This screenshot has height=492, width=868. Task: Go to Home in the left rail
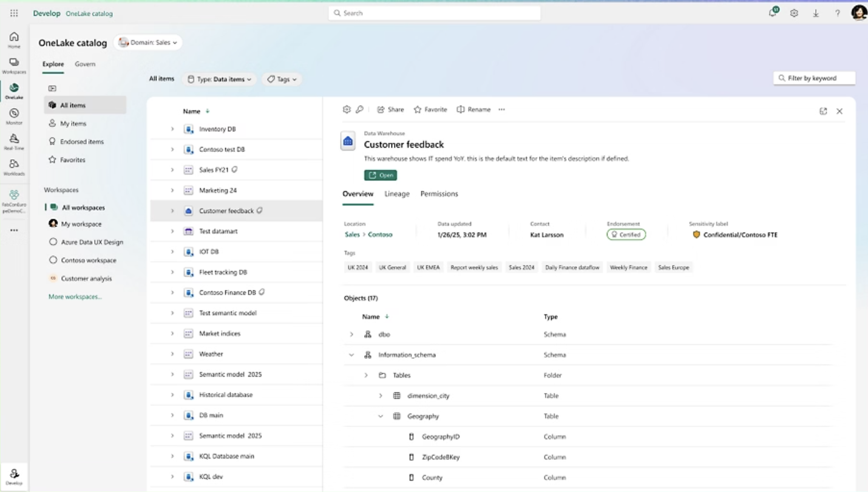pyautogui.click(x=14, y=40)
